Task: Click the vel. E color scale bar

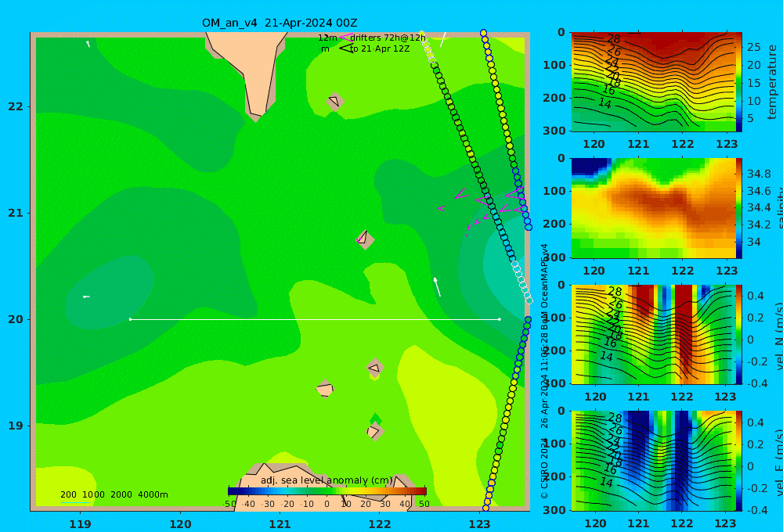Action: 739,461
